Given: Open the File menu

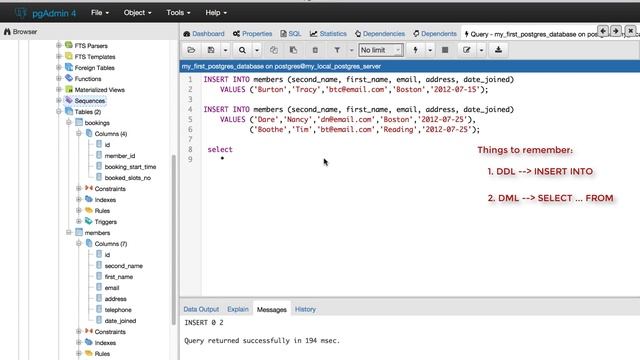Looking at the screenshot, I should pyautogui.click(x=100, y=13).
